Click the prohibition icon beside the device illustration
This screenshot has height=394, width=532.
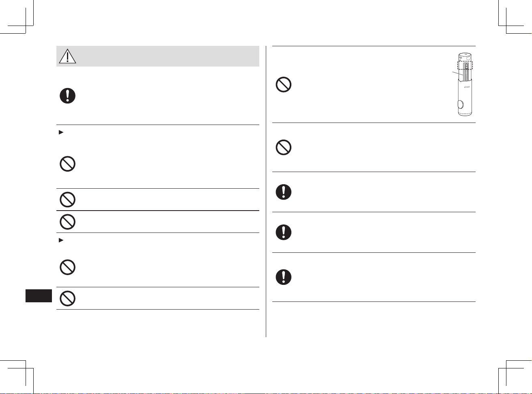tap(284, 84)
